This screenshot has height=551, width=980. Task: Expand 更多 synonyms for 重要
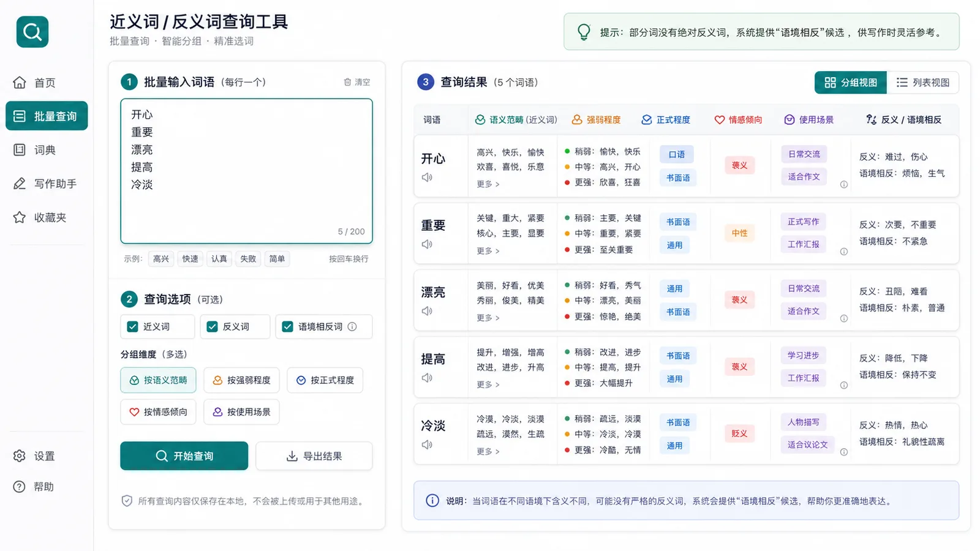point(488,251)
